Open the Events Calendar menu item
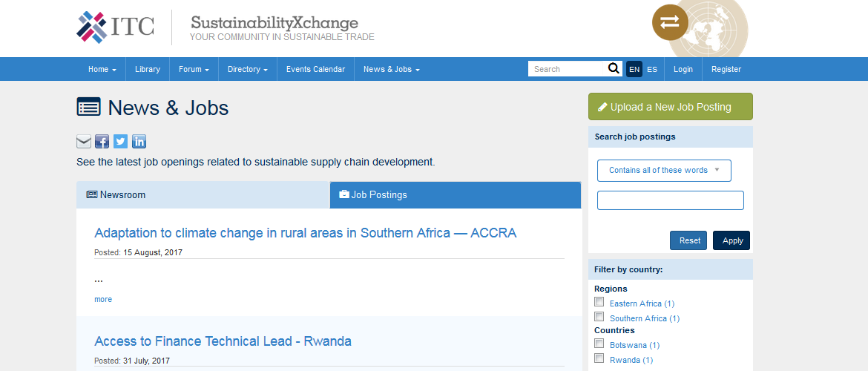Image resolution: width=868 pixels, height=371 pixels. [x=315, y=69]
